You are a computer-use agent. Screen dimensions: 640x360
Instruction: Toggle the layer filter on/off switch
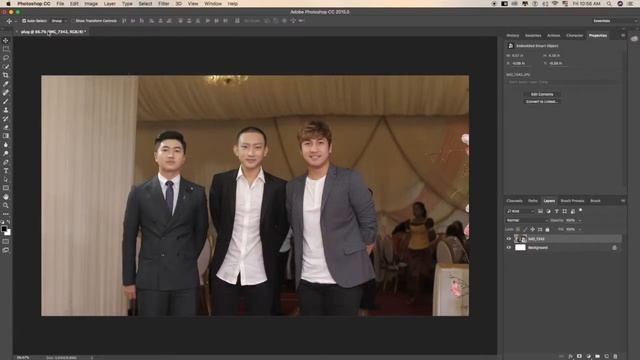click(580, 211)
